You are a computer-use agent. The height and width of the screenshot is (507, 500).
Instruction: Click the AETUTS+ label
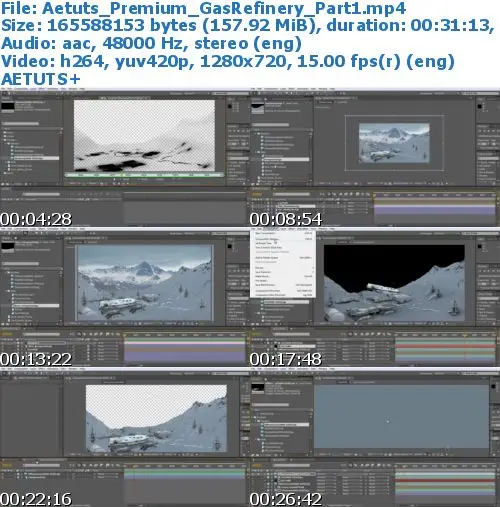(x=41, y=79)
